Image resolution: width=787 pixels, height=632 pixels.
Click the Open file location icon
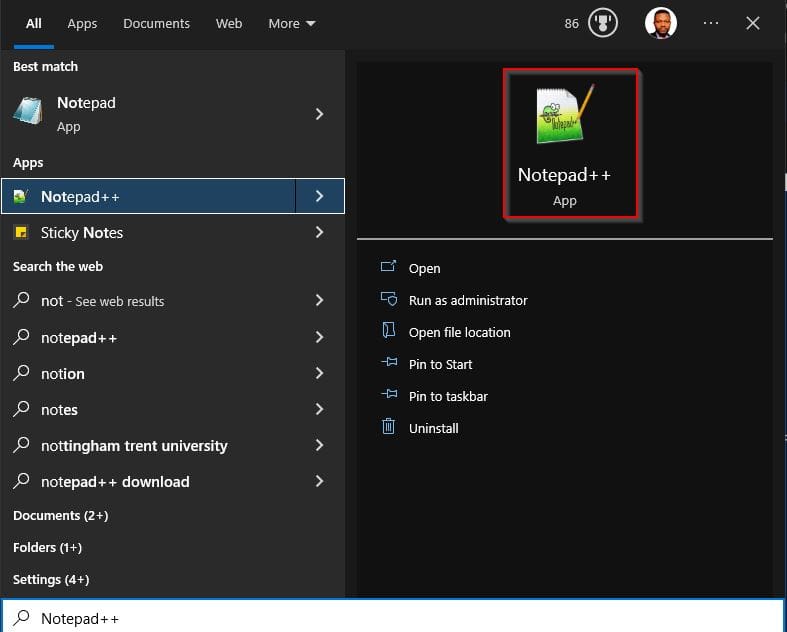pyautogui.click(x=388, y=331)
